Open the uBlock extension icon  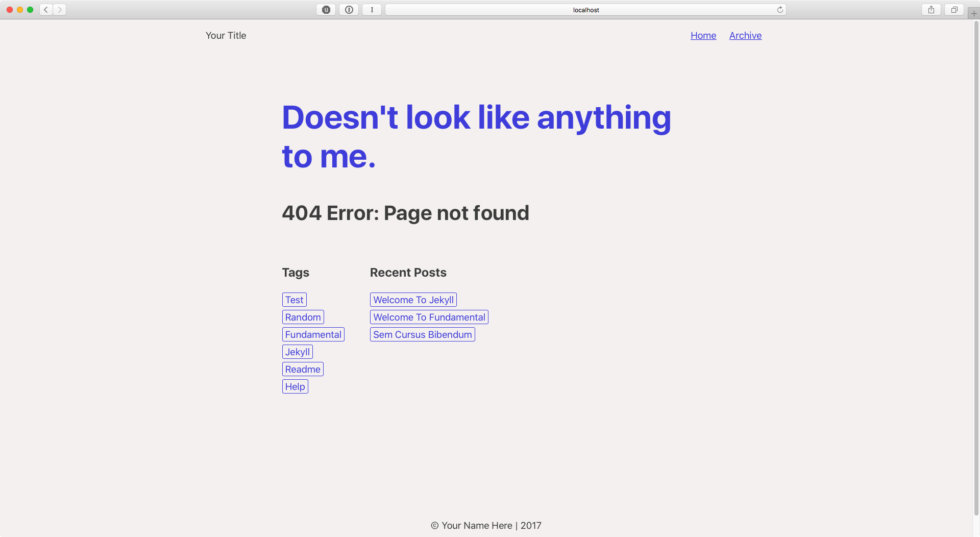326,10
